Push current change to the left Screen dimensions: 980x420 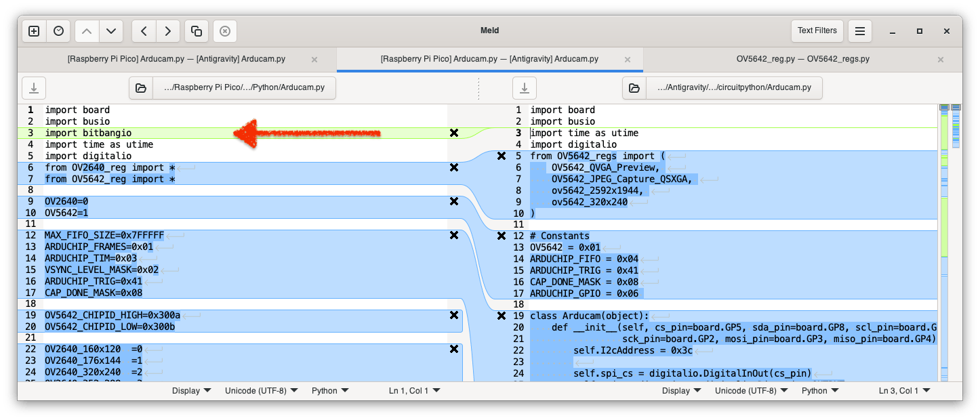pyautogui.click(x=144, y=31)
